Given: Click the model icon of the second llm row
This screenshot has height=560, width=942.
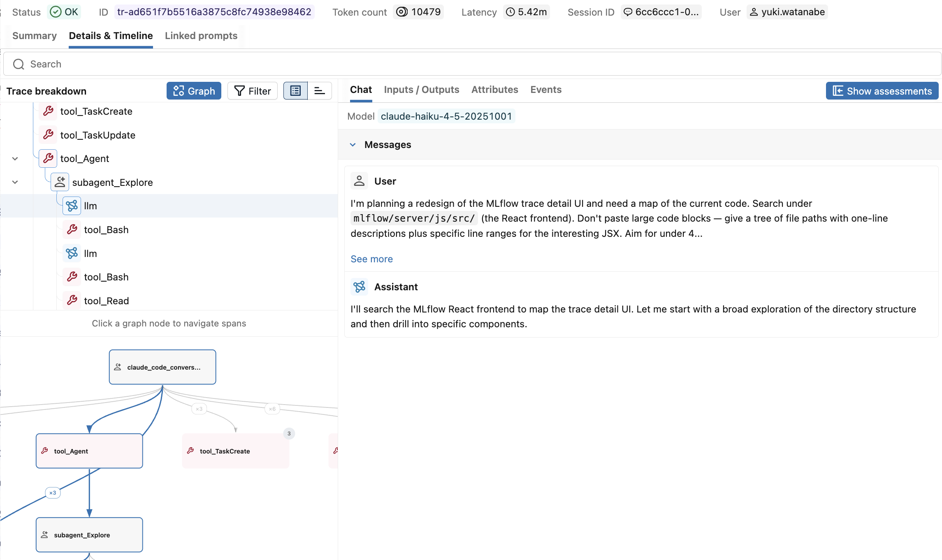Looking at the screenshot, I should [x=72, y=253].
